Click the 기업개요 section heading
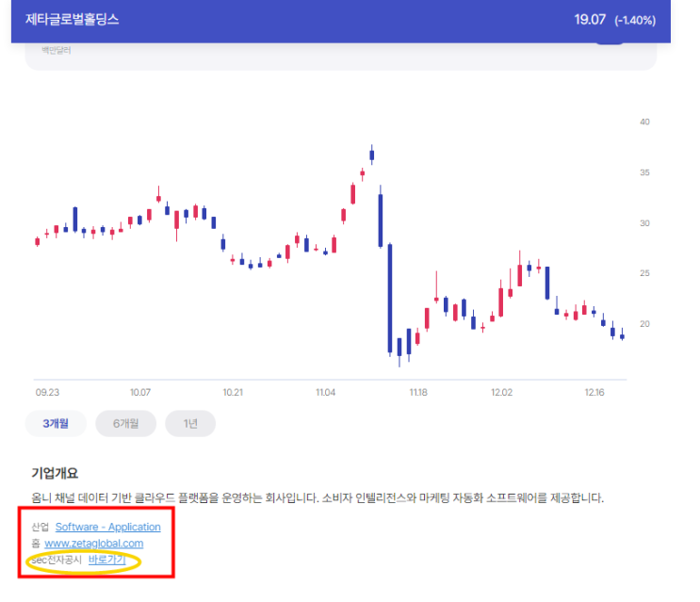700x602 pixels. click(x=55, y=473)
